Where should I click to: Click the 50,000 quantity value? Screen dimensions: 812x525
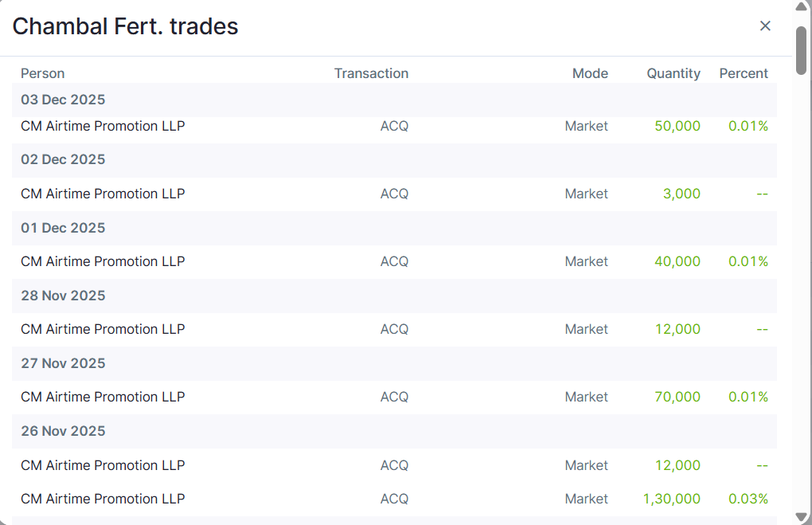pyautogui.click(x=677, y=126)
